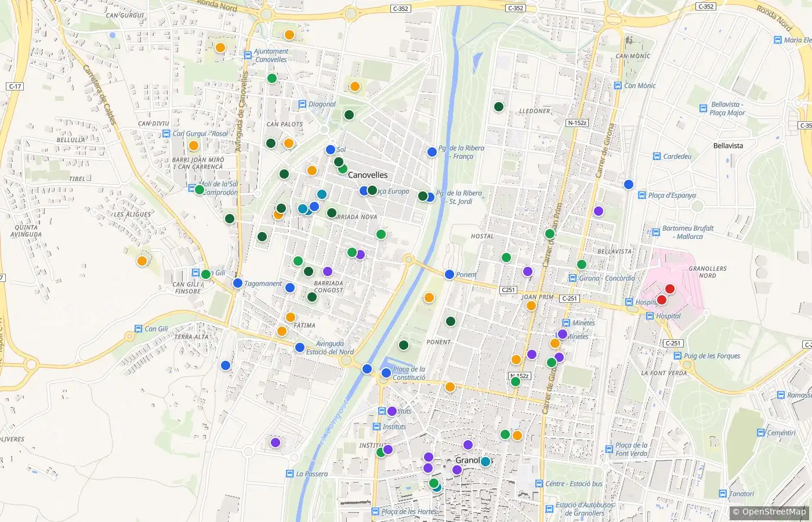Select the Puig de les Forques bus stop icon
Viewport: 812px width, 522px height.
(677, 356)
